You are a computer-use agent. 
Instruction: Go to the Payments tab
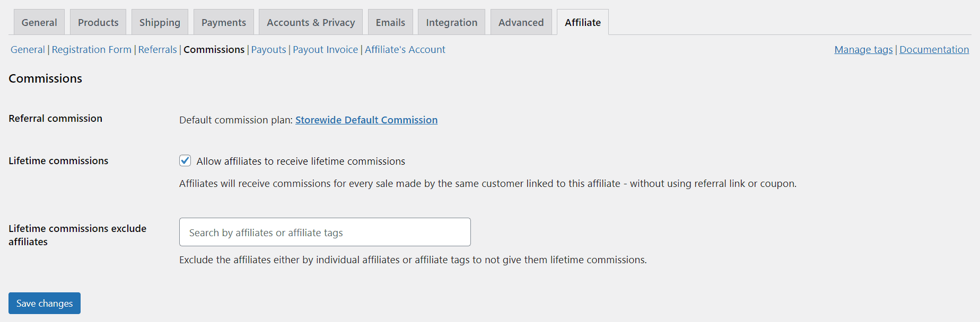(x=223, y=22)
